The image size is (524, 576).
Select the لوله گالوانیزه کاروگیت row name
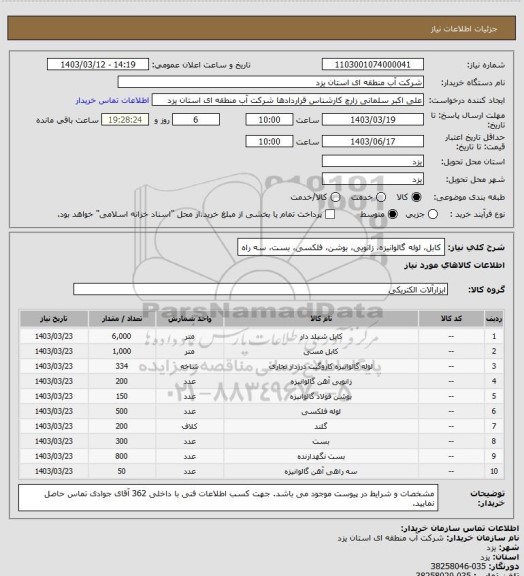[x=321, y=367]
